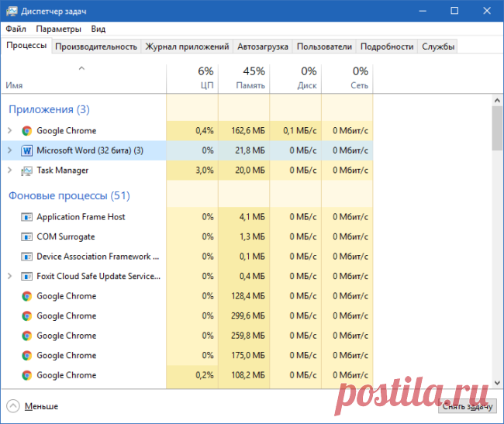Click the Application Frame Host icon
The image size is (504, 424).
pos(27,218)
